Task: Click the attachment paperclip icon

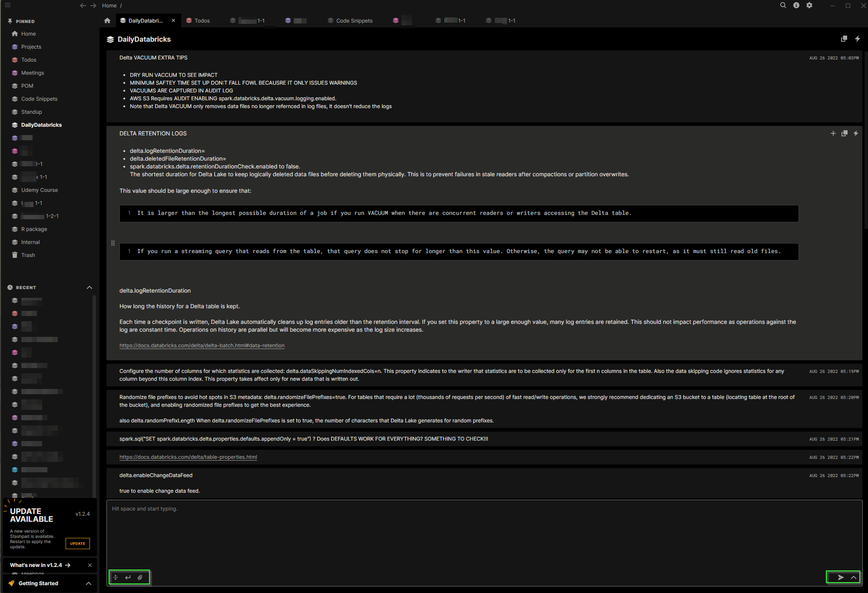Action: point(140,577)
